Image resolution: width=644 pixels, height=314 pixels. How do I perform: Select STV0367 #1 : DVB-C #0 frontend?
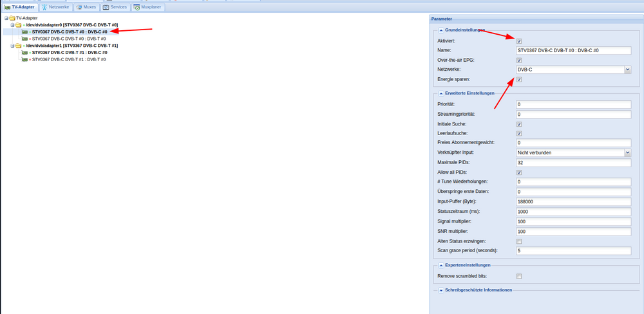tap(70, 53)
